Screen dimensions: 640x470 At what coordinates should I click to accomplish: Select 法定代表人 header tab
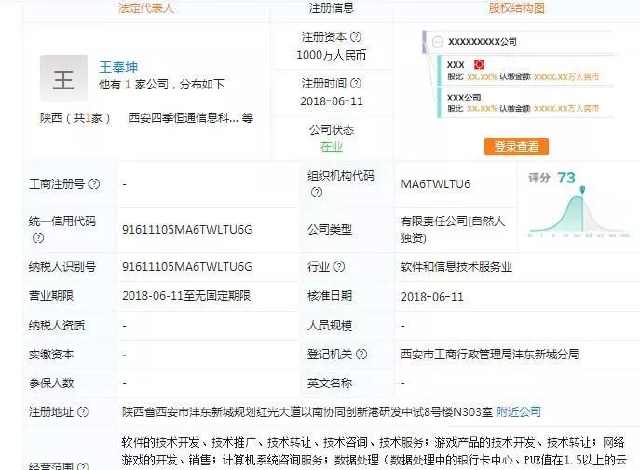[x=146, y=8]
